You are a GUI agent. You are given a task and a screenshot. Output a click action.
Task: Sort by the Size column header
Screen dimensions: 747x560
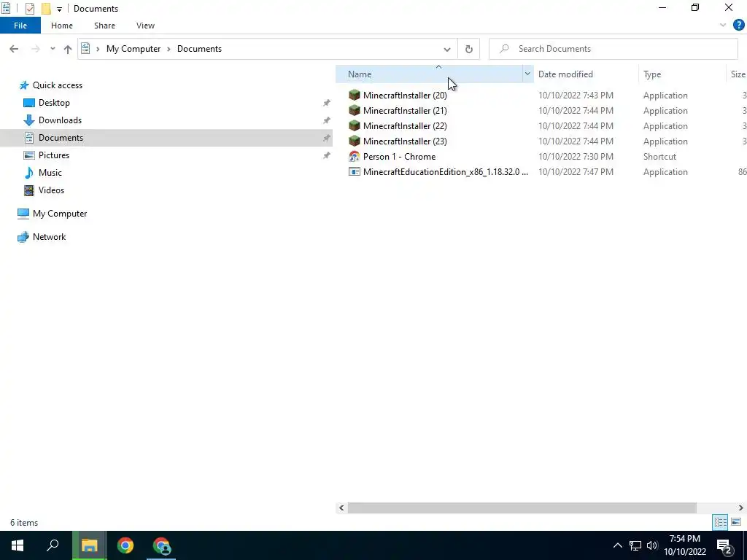737,74
